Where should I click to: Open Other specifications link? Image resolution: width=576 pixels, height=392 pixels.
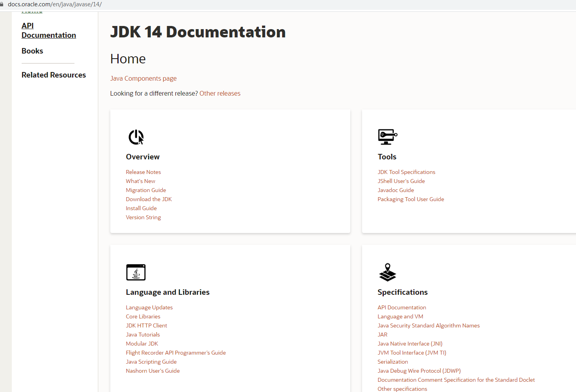point(402,389)
